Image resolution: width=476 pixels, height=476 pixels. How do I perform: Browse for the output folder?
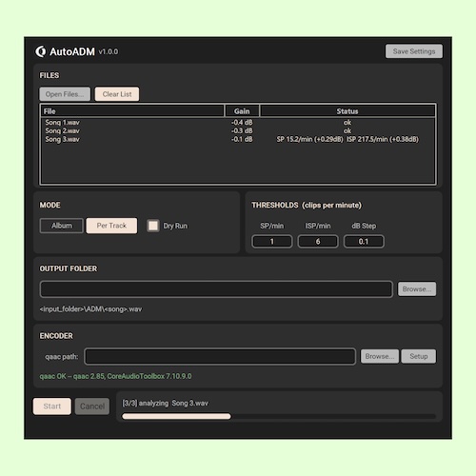pos(417,289)
